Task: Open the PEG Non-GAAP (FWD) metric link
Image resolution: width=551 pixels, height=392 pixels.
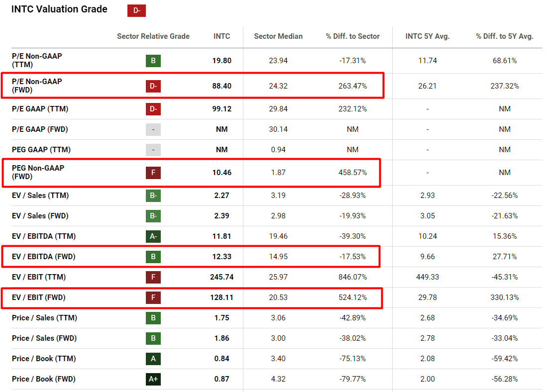Action: point(38,172)
